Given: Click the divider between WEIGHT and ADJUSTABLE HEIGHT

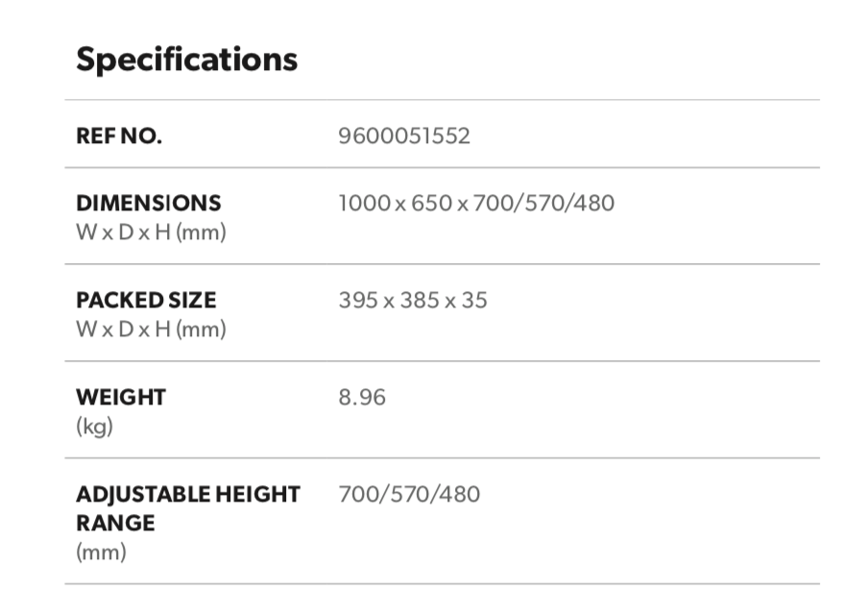Looking at the screenshot, I should pos(442,458).
